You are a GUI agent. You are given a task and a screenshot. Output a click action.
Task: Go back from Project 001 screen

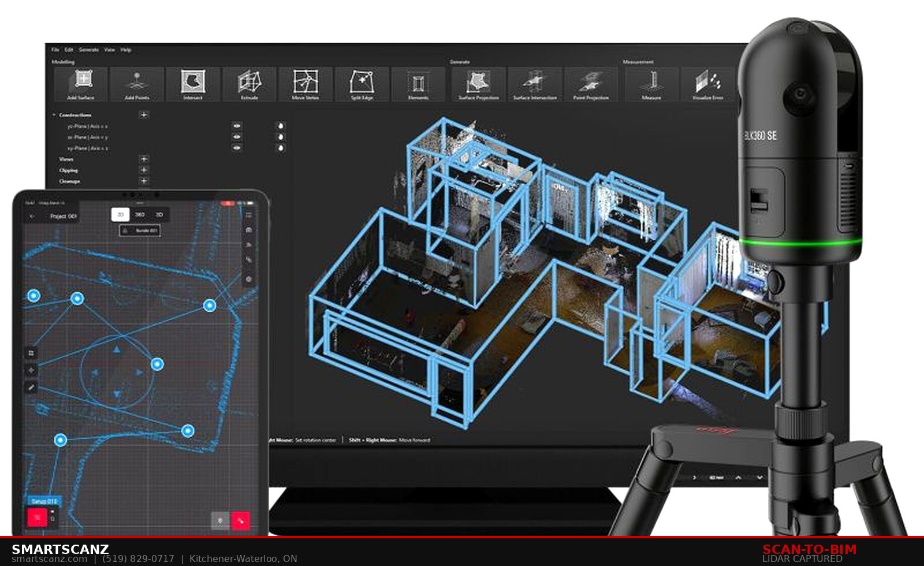click(31, 215)
